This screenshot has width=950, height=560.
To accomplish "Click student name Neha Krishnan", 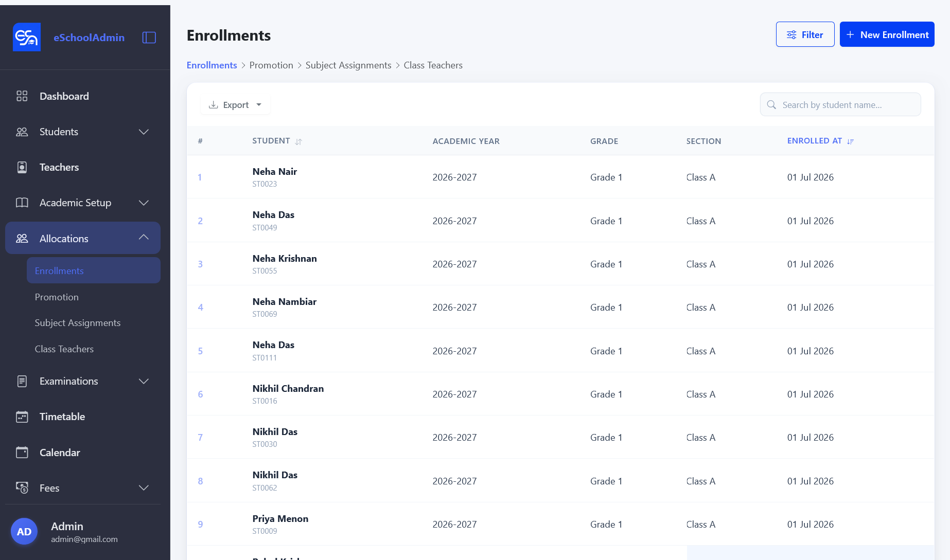I will 285,259.
